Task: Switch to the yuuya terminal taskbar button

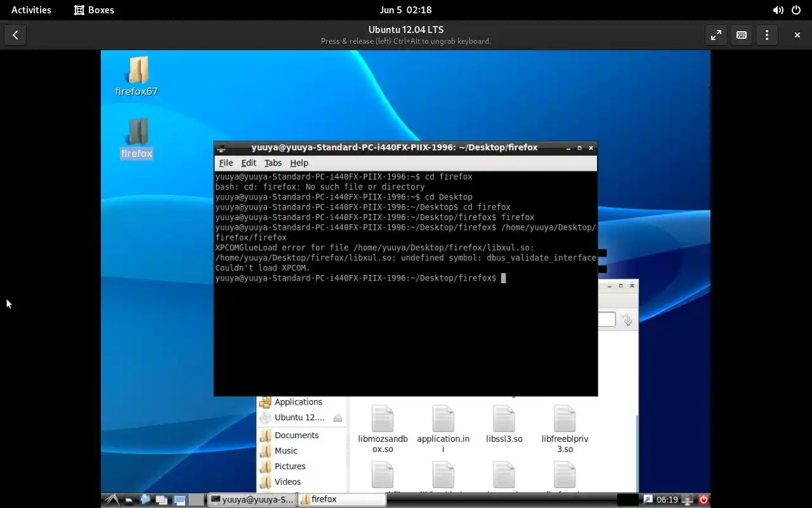Action: [x=252, y=500]
